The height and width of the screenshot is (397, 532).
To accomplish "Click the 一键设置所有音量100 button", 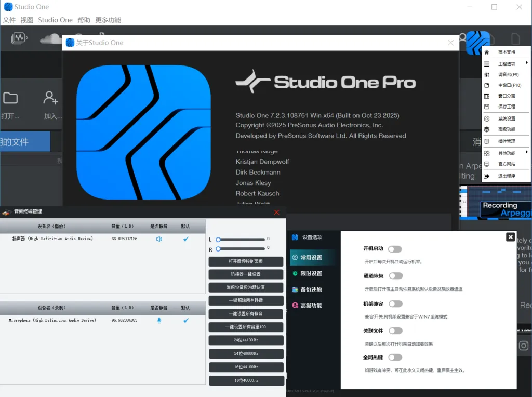I will (x=246, y=326).
